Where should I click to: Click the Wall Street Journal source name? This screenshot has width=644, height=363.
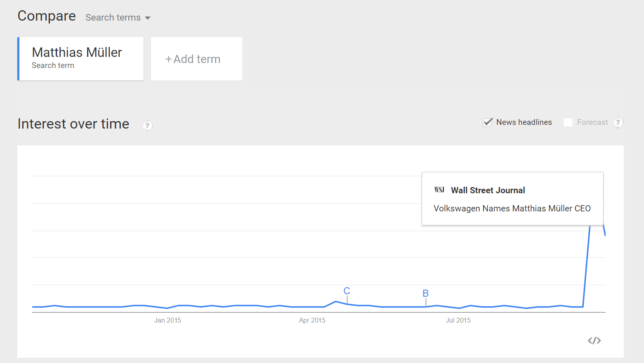488,190
